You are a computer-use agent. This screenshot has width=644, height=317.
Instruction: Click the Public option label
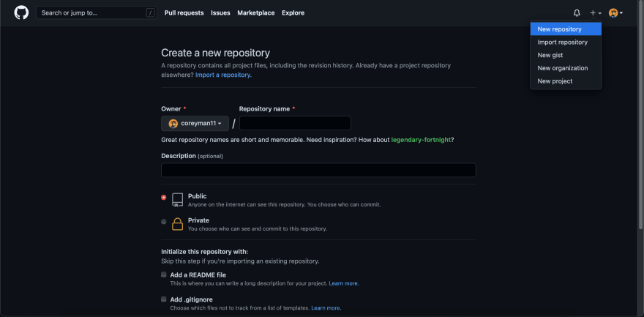pyautogui.click(x=197, y=196)
